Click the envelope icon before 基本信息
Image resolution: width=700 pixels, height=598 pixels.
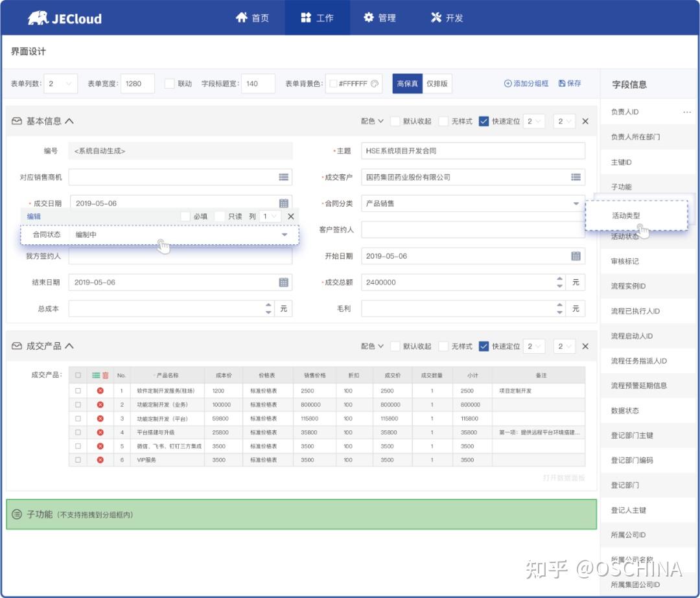coord(17,121)
